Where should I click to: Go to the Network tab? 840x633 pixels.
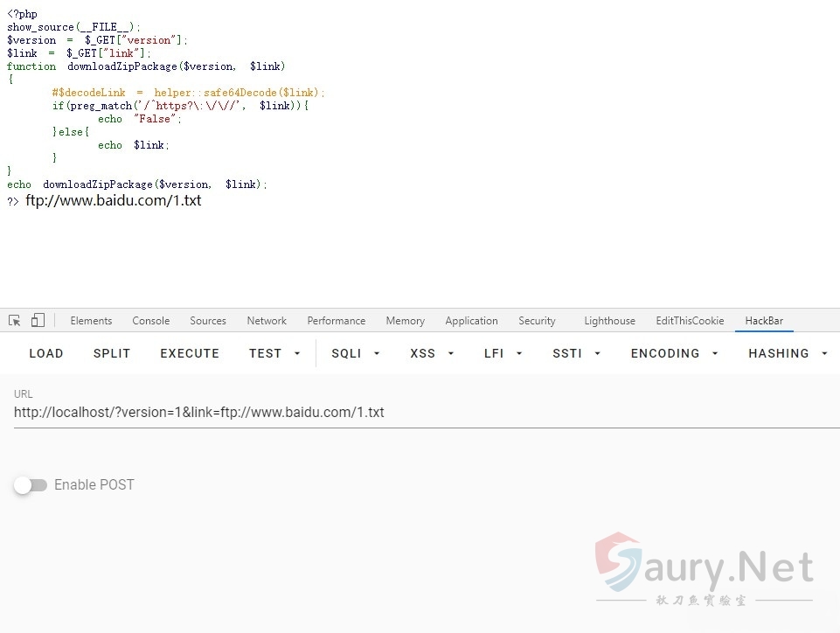click(x=267, y=321)
